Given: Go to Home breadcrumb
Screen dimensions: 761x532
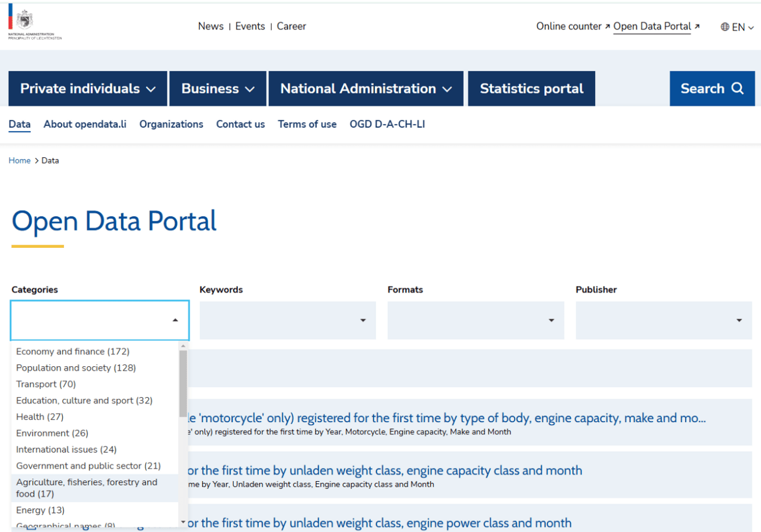Looking at the screenshot, I should [19, 161].
